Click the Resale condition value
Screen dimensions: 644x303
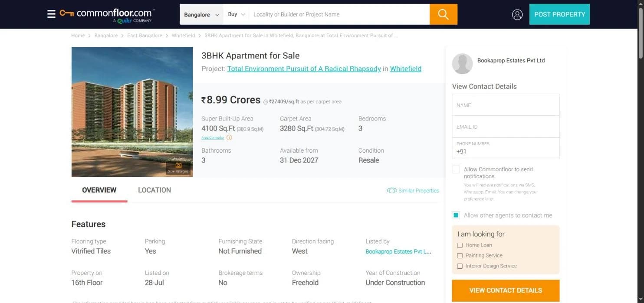point(369,160)
